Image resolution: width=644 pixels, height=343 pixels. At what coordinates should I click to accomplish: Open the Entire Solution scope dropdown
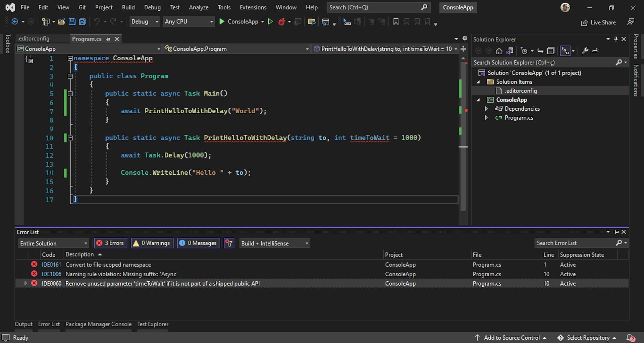pos(54,243)
